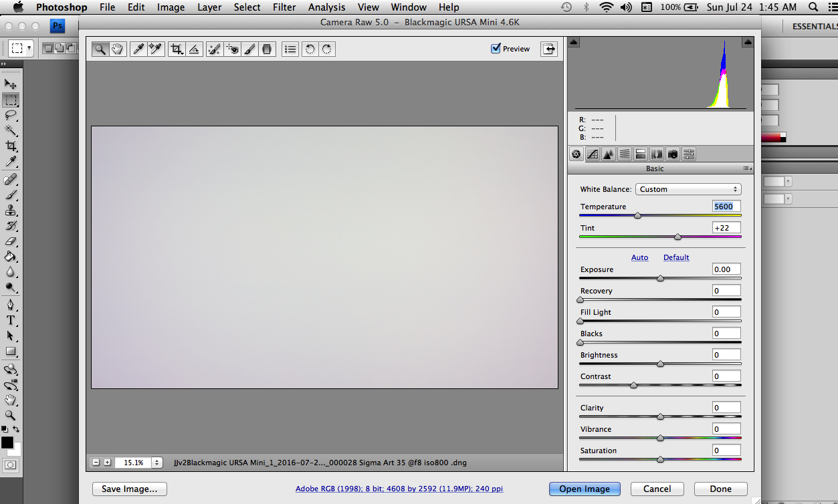
Task: Open the File menu
Action: pos(107,7)
